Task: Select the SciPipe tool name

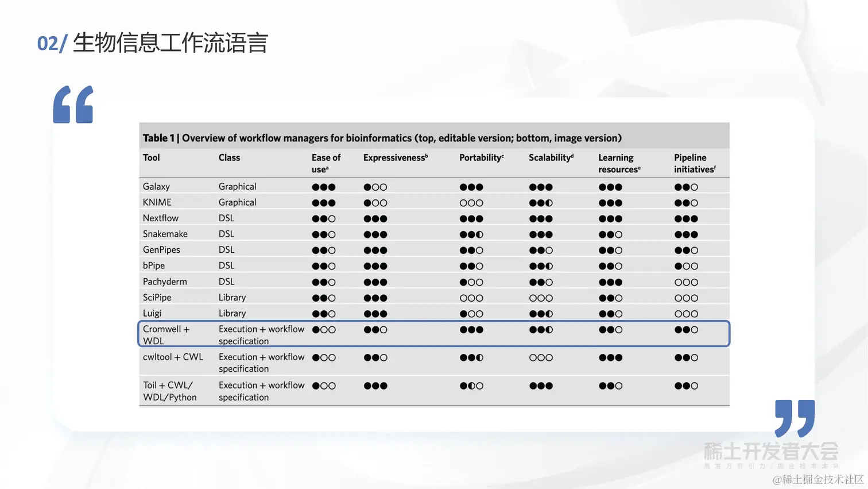Action: coord(157,298)
